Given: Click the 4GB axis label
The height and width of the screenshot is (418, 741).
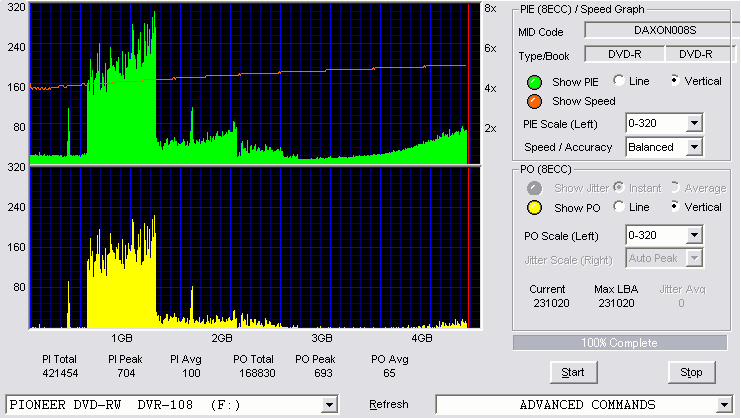Looking at the screenshot, I should [422, 338].
